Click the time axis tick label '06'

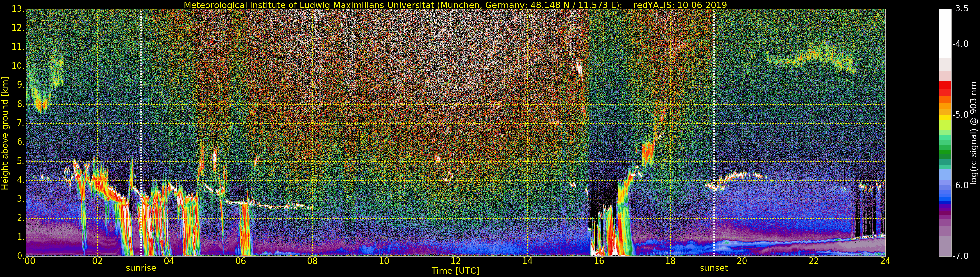[x=240, y=261]
